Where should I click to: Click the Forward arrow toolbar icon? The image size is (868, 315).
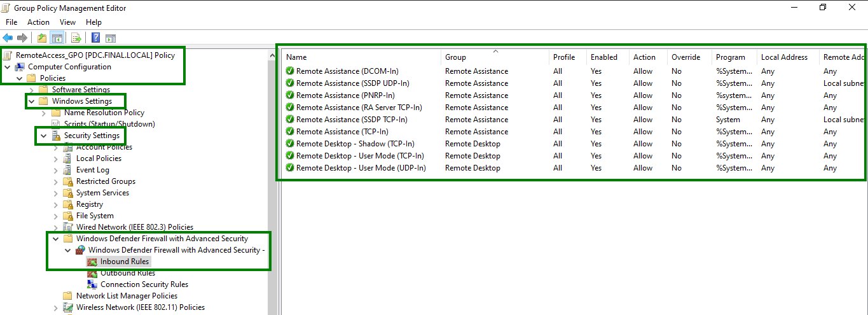point(22,38)
